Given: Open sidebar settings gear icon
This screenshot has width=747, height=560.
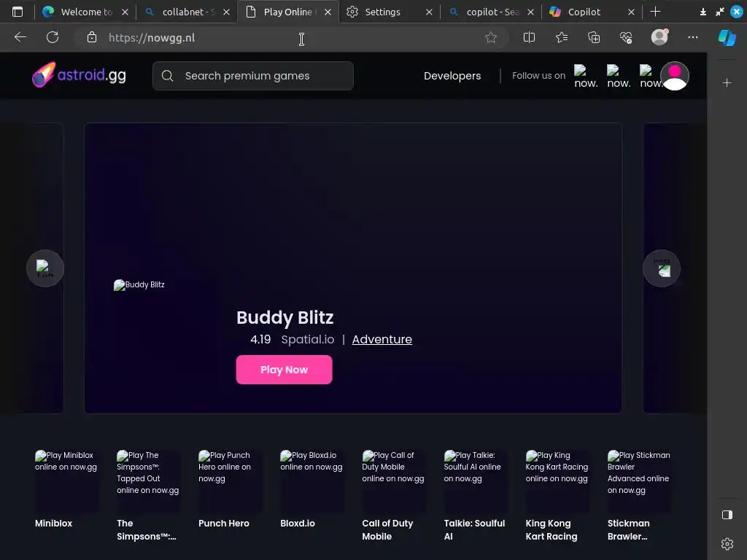Looking at the screenshot, I should pyautogui.click(x=727, y=543).
